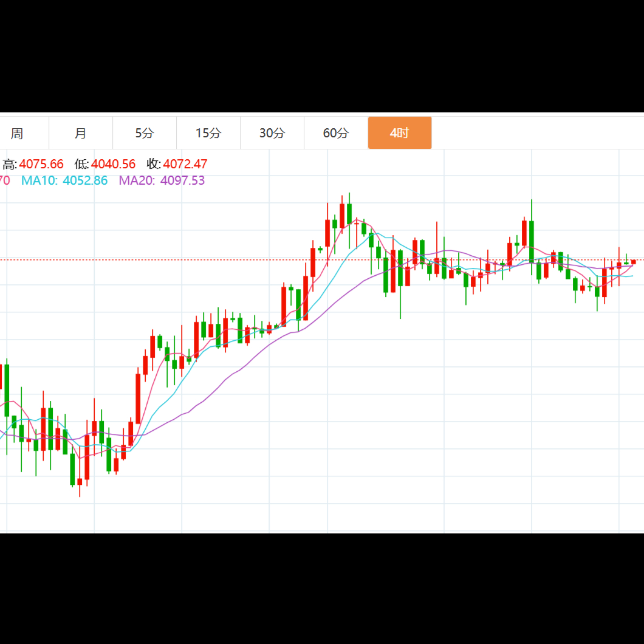Click the MA20 value 4097.53

pos(182,180)
